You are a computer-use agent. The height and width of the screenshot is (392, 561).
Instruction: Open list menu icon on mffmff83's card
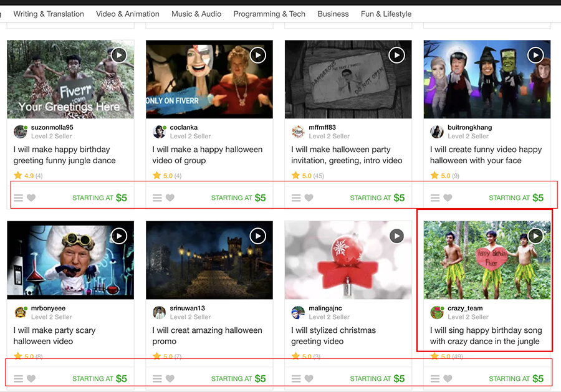(x=296, y=198)
